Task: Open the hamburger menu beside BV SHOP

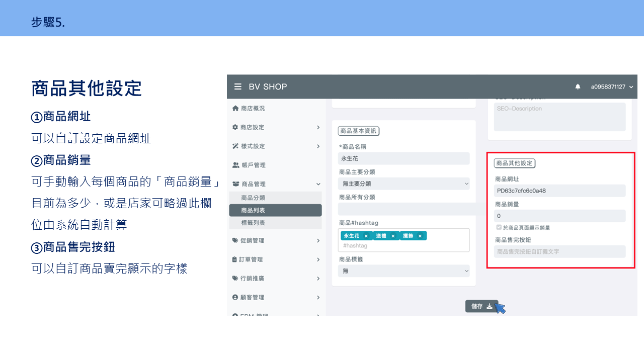Action: pyautogui.click(x=238, y=87)
